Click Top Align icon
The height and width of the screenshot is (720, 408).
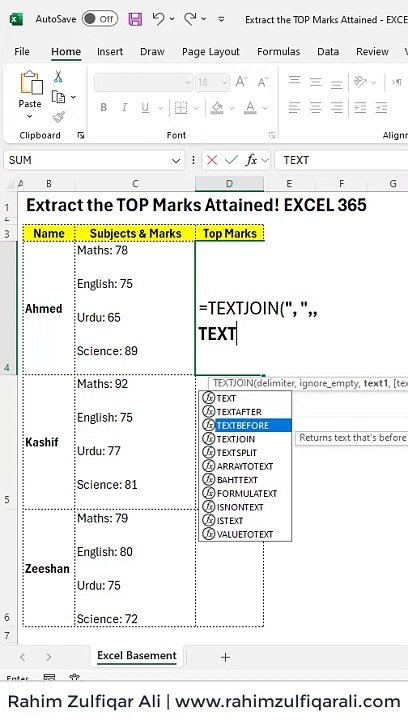[x=294, y=82]
